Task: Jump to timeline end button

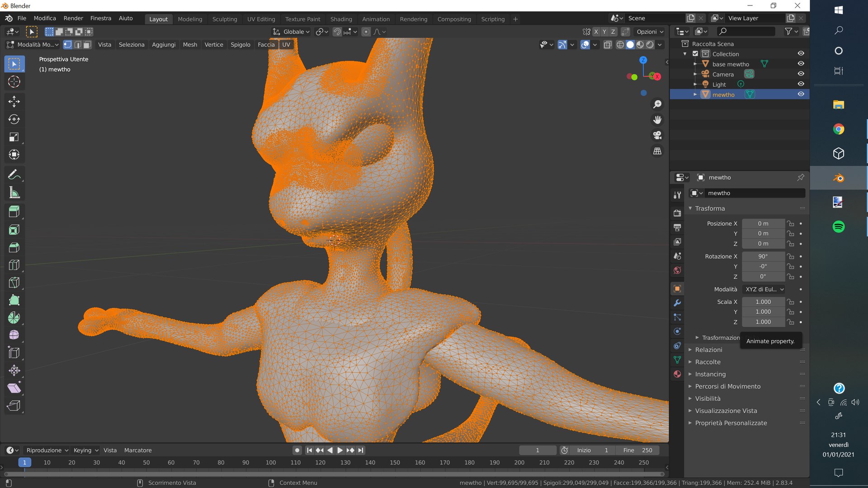Action: click(x=360, y=450)
